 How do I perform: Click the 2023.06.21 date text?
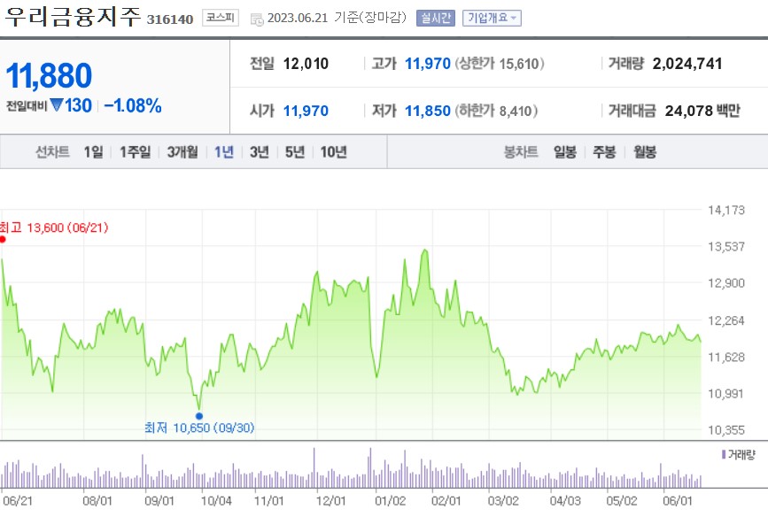pyautogui.click(x=298, y=18)
